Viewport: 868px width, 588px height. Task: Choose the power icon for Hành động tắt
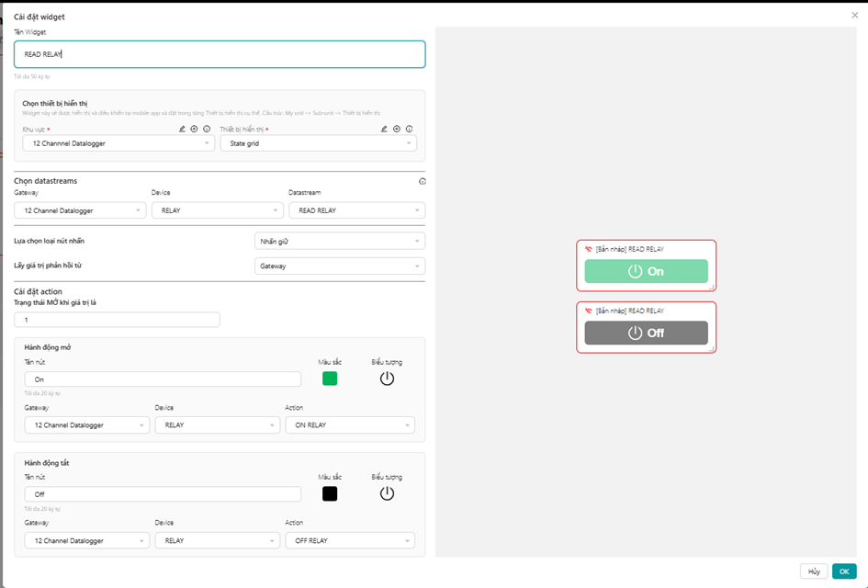pos(387,494)
